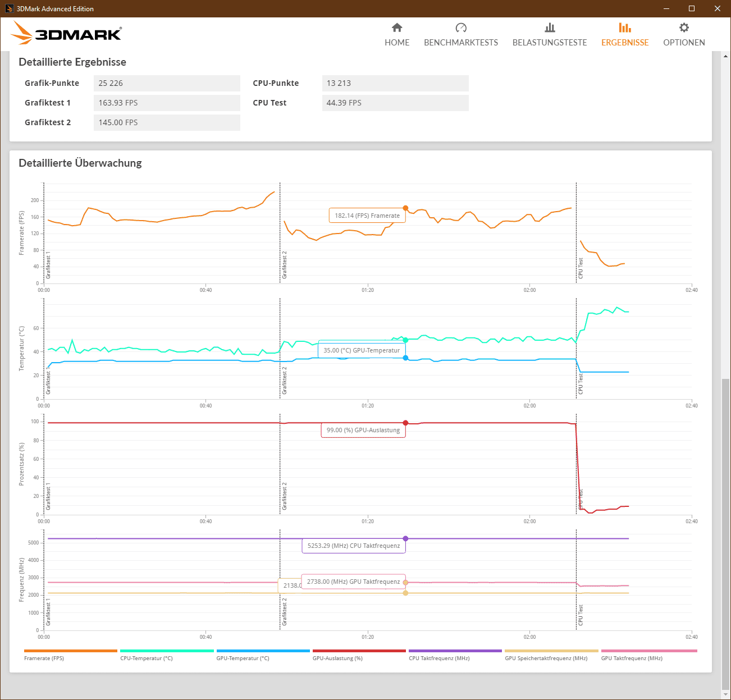Click the purple CPU Taktfrequenz data point
This screenshot has height=700, width=731.
coord(405,538)
